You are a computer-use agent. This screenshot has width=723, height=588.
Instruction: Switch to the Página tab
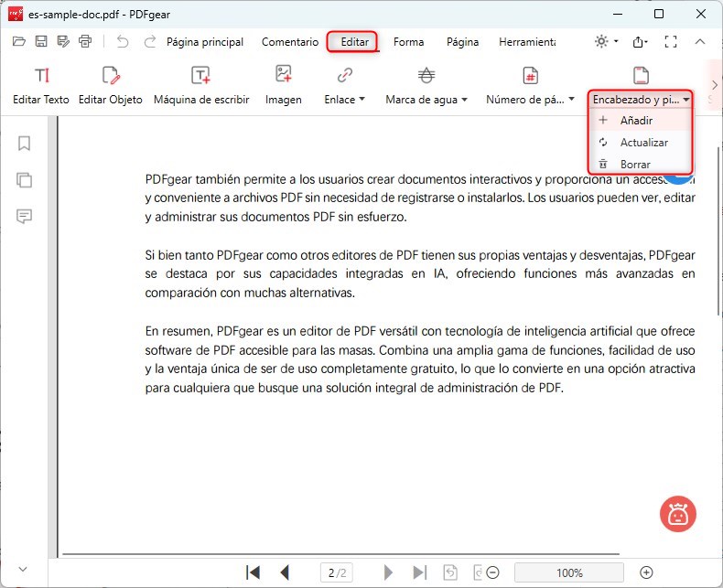click(462, 42)
